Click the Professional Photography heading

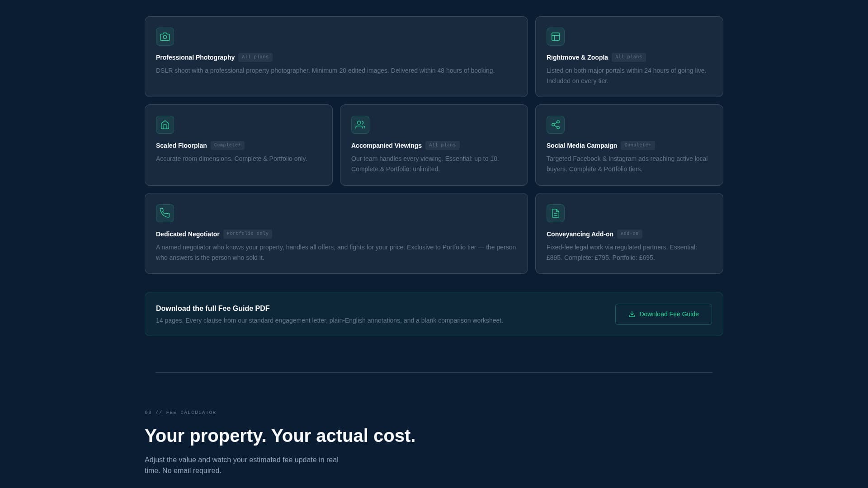point(195,57)
